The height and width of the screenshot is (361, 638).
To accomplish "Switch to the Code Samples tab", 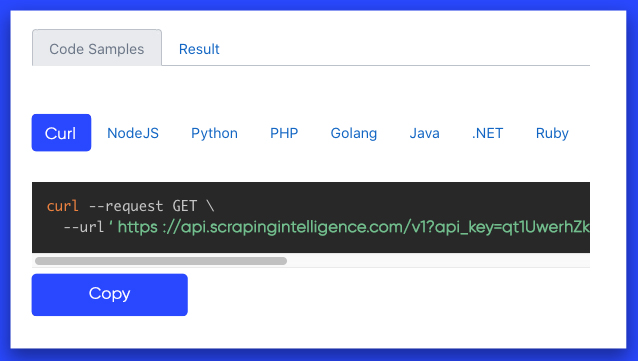I will (x=97, y=48).
